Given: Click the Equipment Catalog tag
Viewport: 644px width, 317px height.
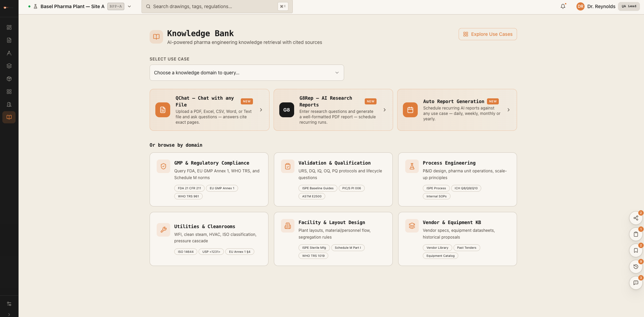Looking at the screenshot, I should point(440,256).
